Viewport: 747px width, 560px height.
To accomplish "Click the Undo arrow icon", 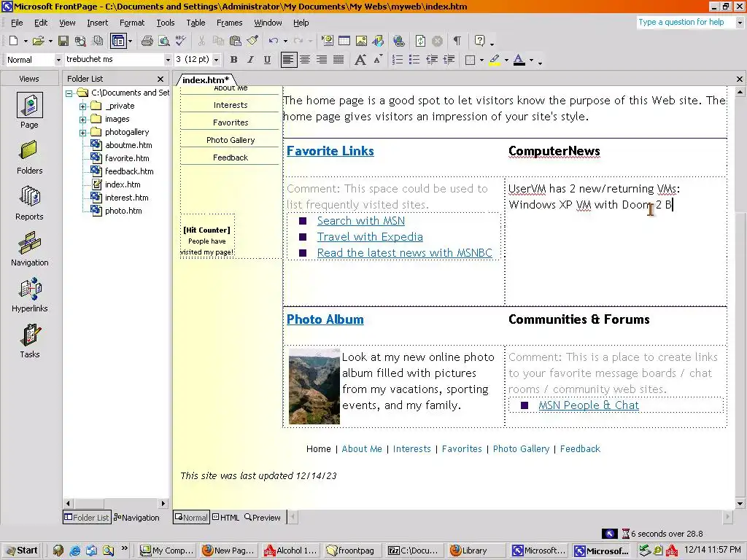I will coord(274,41).
